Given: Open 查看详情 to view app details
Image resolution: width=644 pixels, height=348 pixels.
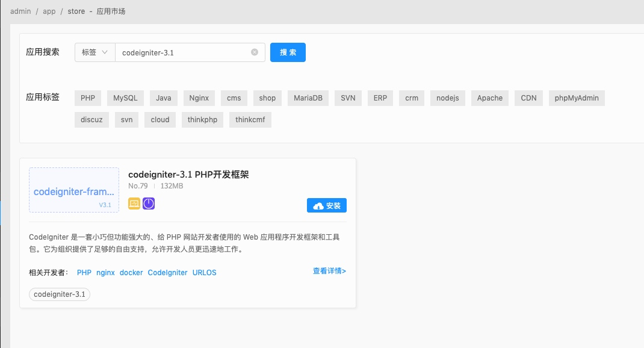Looking at the screenshot, I should pos(329,271).
